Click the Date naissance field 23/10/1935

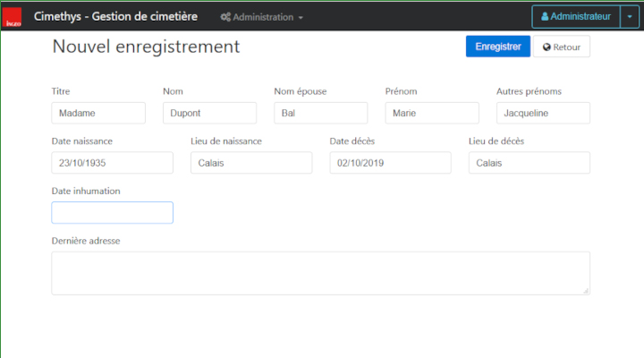tap(112, 163)
